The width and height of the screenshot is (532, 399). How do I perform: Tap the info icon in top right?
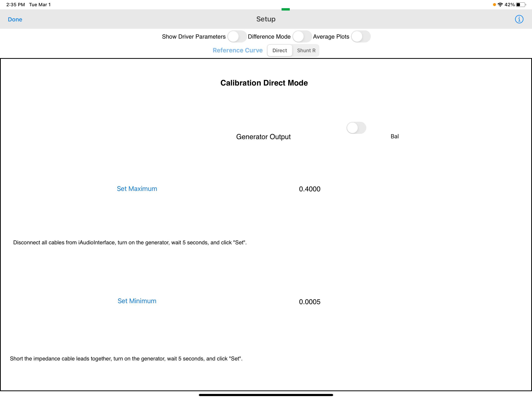coord(519,19)
